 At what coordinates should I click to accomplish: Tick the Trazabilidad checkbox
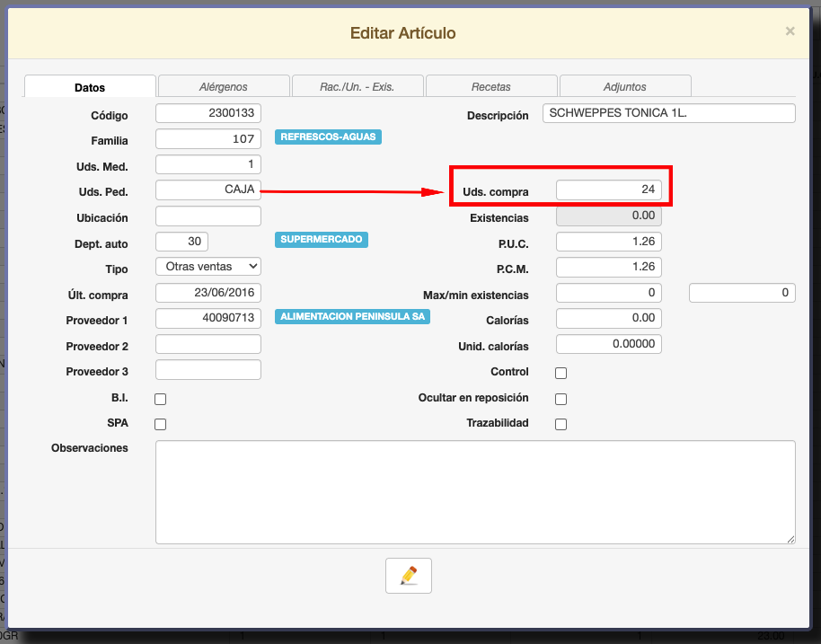click(561, 424)
